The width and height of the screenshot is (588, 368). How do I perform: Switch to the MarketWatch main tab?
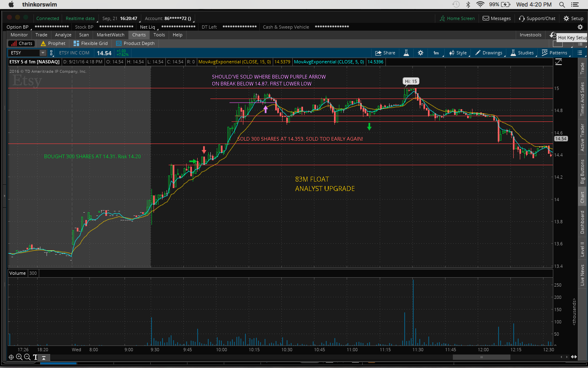point(111,35)
